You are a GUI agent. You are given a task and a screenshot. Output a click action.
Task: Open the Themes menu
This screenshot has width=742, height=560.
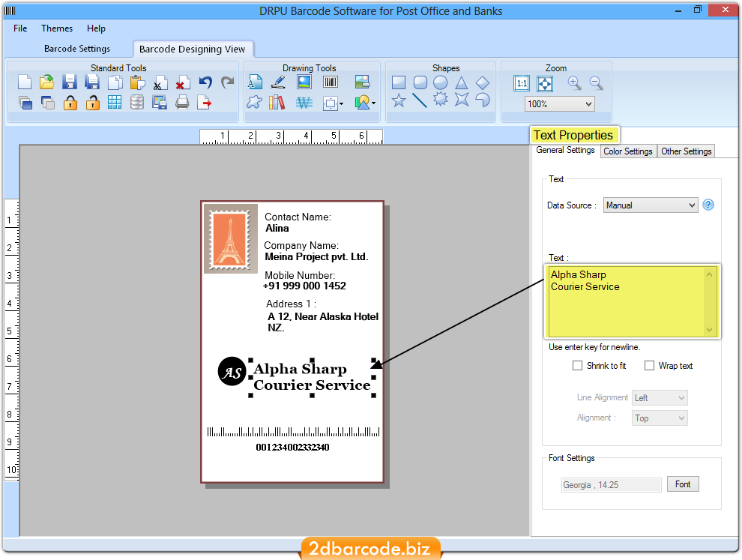tap(57, 28)
